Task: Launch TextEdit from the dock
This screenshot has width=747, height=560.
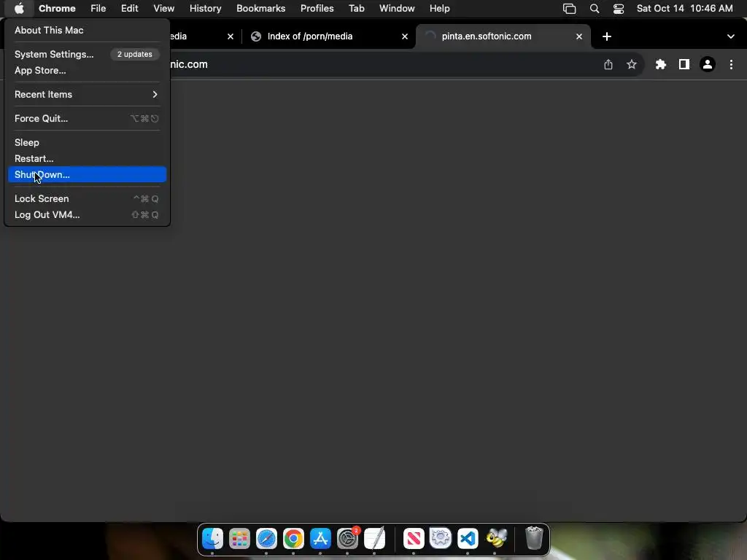Action: (374, 539)
